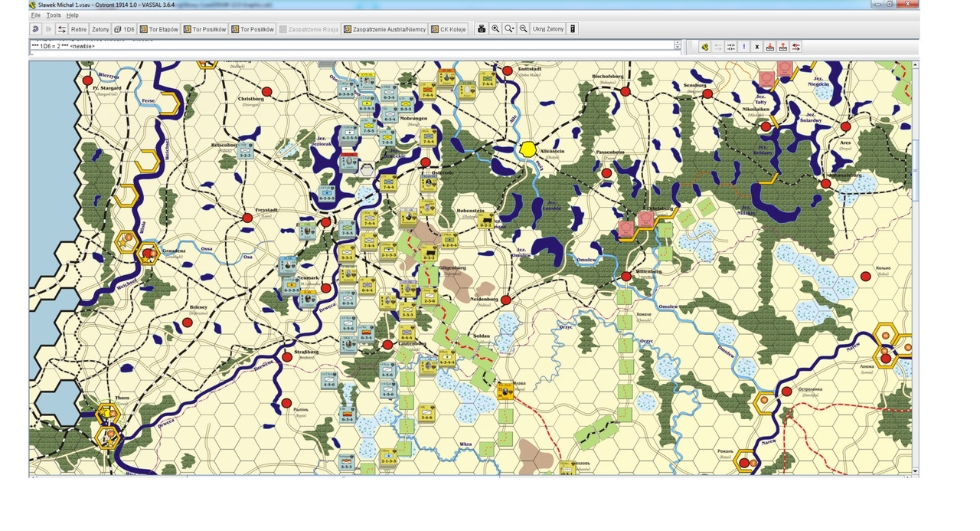
Task: Open the zoom level selector dropdown
Action: point(509,29)
